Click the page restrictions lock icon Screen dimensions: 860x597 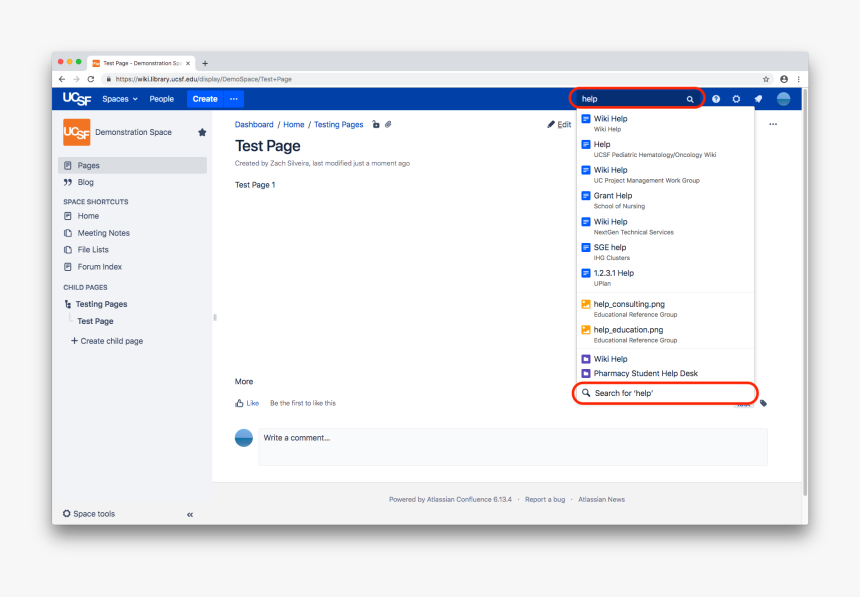(x=376, y=125)
